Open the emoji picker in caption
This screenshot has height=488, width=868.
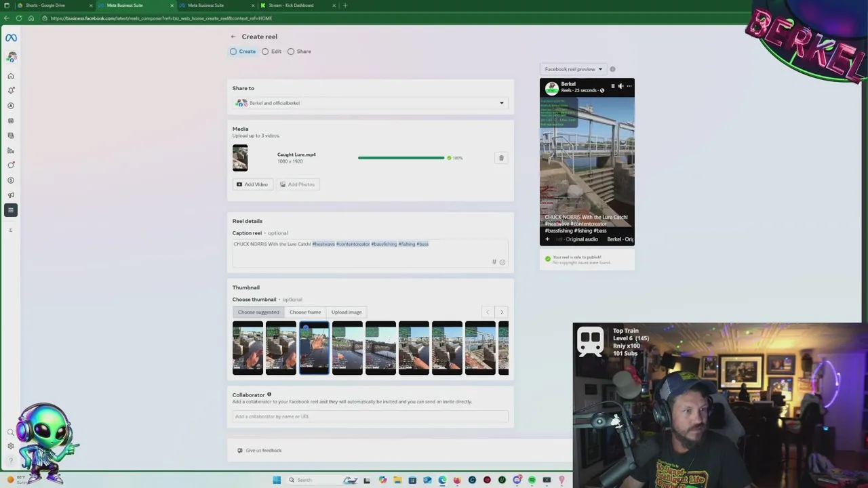[502, 262]
